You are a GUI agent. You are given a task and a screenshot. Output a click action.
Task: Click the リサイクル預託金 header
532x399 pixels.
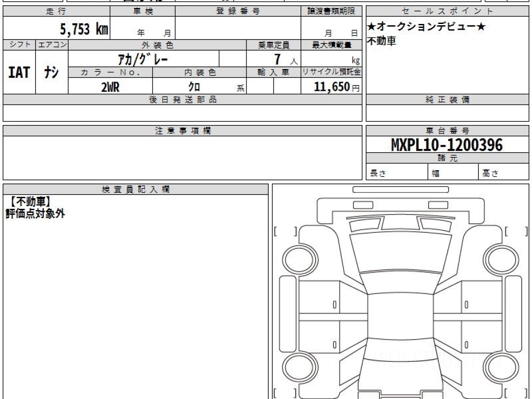click(331, 73)
